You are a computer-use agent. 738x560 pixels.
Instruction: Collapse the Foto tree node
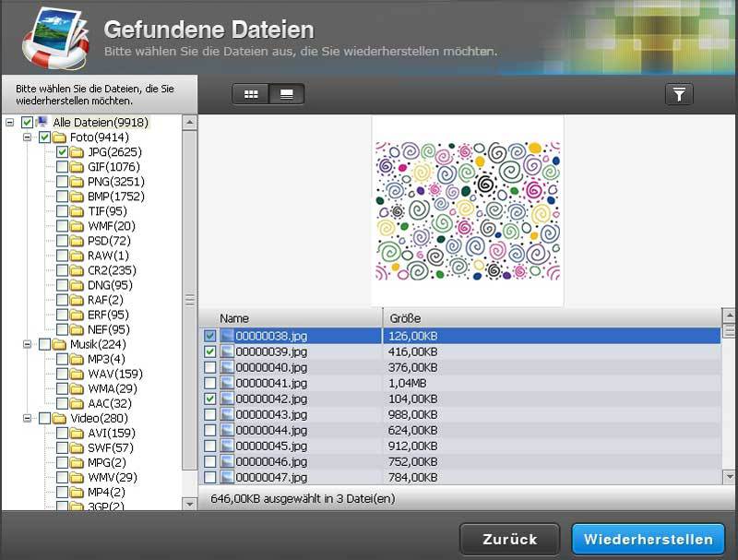[x=28, y=137]
